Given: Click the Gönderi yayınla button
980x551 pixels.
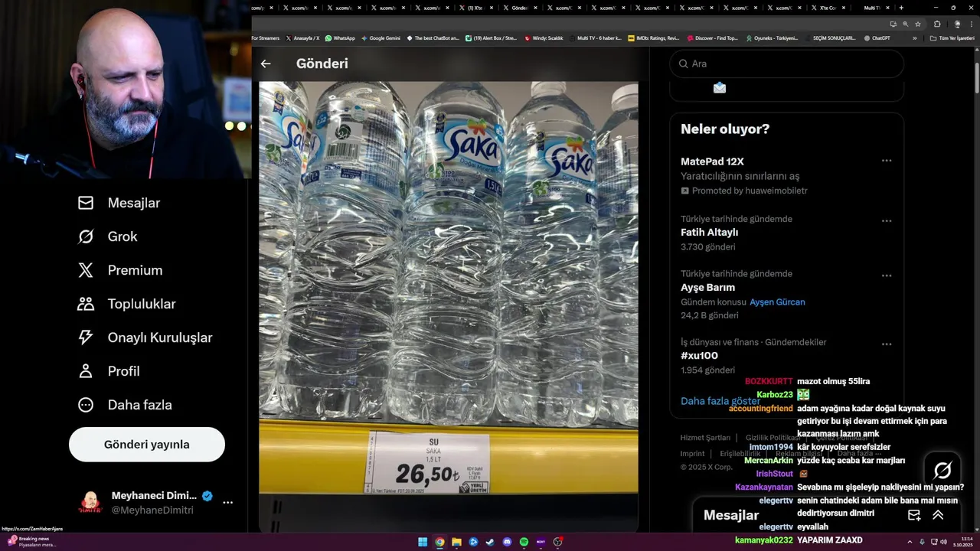Looking at the screenshot, I should pos(147,445).
